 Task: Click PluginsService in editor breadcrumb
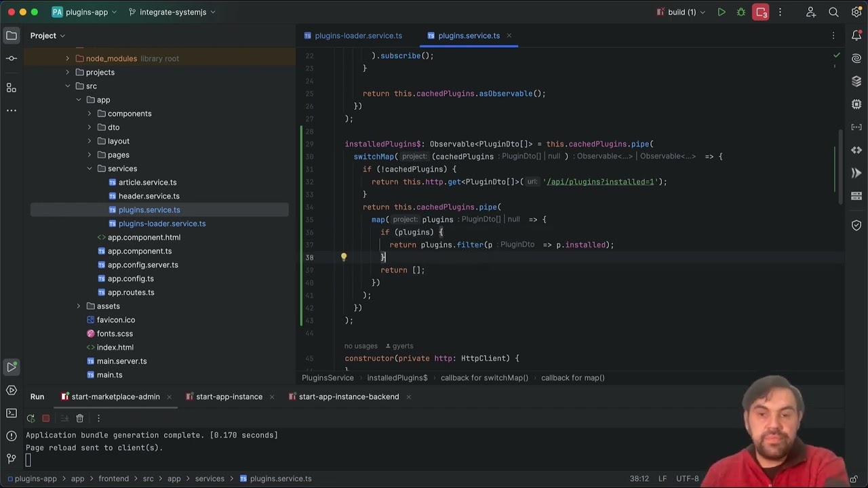328,378
